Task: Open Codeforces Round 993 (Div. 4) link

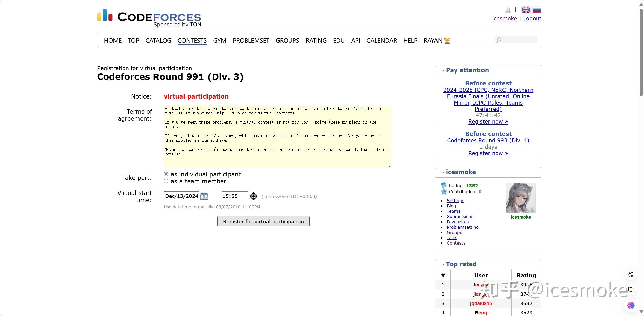Action: tap(488, 140)
